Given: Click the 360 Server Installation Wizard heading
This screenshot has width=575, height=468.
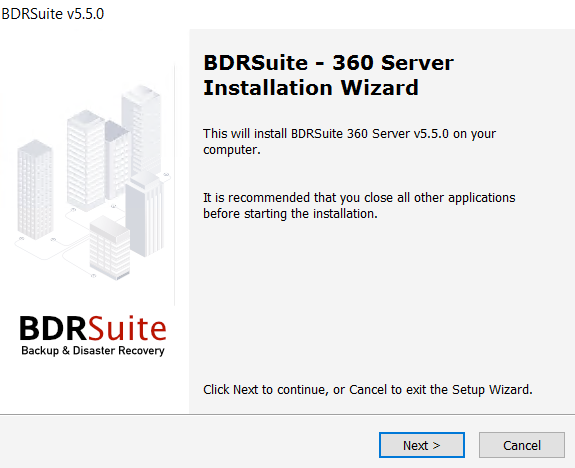Looking at the screenshot, I should 329,75.
